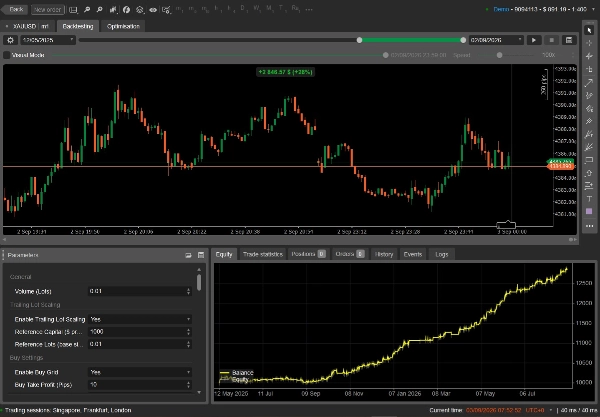
Task: Open the start date dropdown
Action: click(48, 40)
